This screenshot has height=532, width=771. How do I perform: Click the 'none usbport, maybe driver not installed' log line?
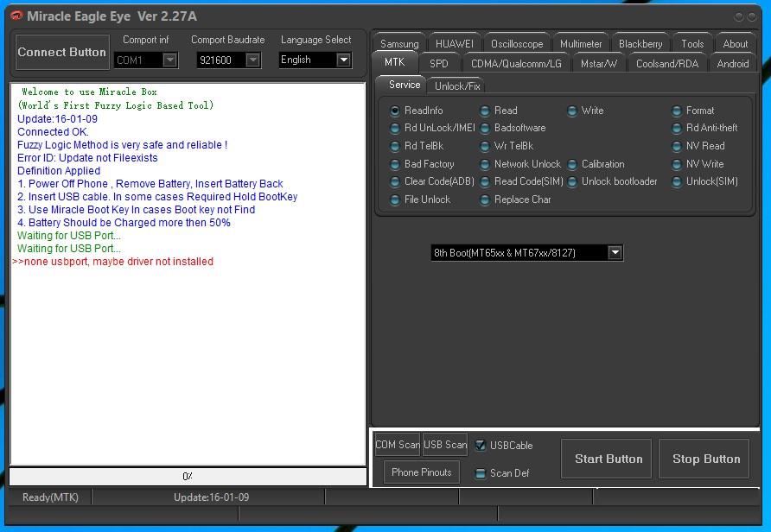coord(112,262)
